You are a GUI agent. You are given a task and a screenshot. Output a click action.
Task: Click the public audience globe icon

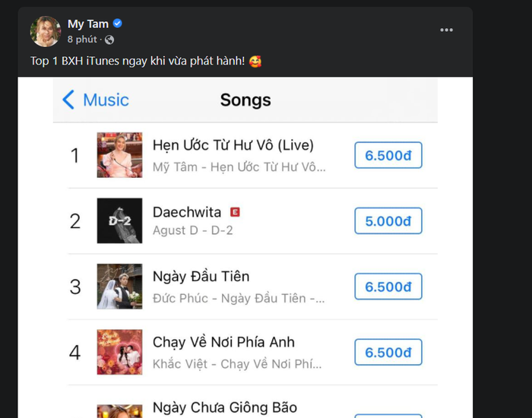point(109,39)
